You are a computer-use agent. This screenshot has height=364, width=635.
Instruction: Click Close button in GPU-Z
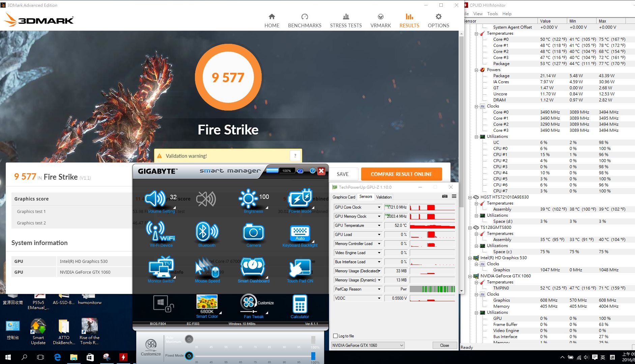(x=444, y=345)
